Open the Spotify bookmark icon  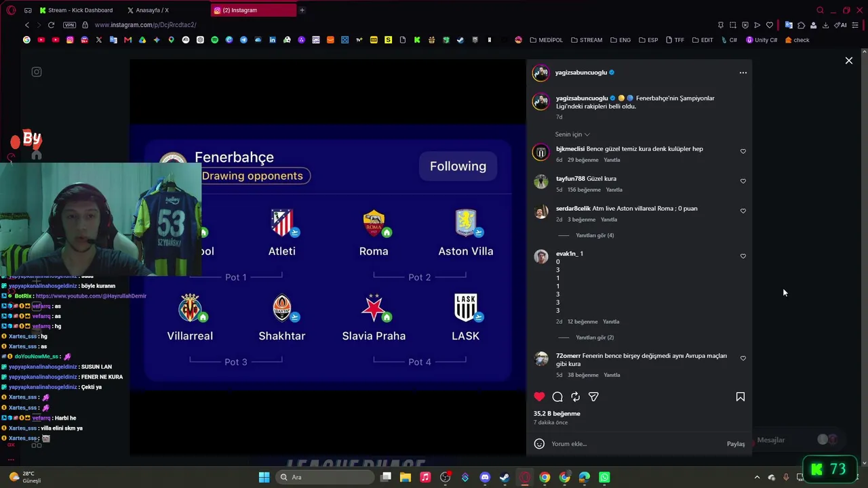coord(214,40)
